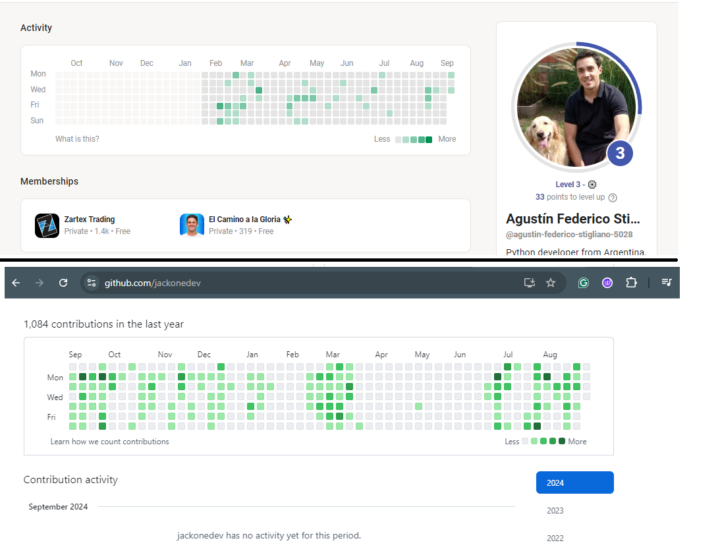Open the Extensions puzzle icon
This screenshot has width=720, height=555.
click(x=631, y=283)
